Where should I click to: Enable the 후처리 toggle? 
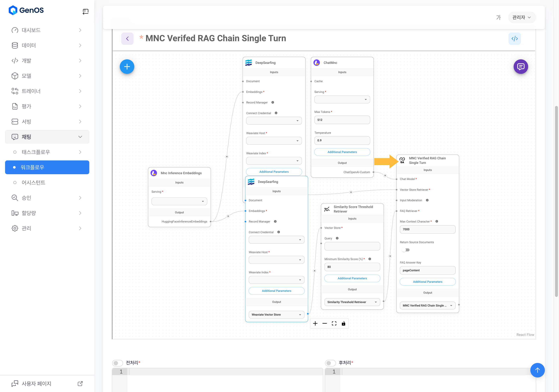[330, 363]
